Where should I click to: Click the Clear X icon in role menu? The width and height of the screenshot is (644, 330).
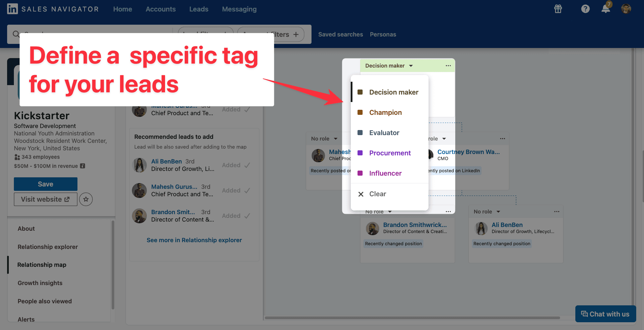(x=361, y=194)
